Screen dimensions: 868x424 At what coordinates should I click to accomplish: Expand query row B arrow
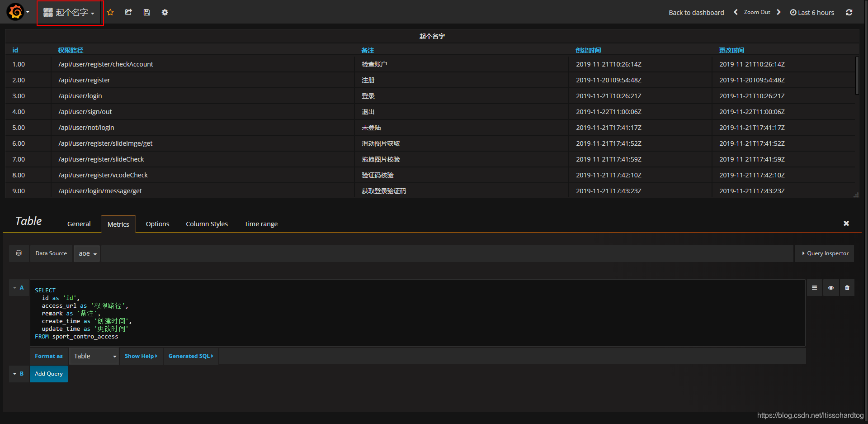tap(15, 374)
